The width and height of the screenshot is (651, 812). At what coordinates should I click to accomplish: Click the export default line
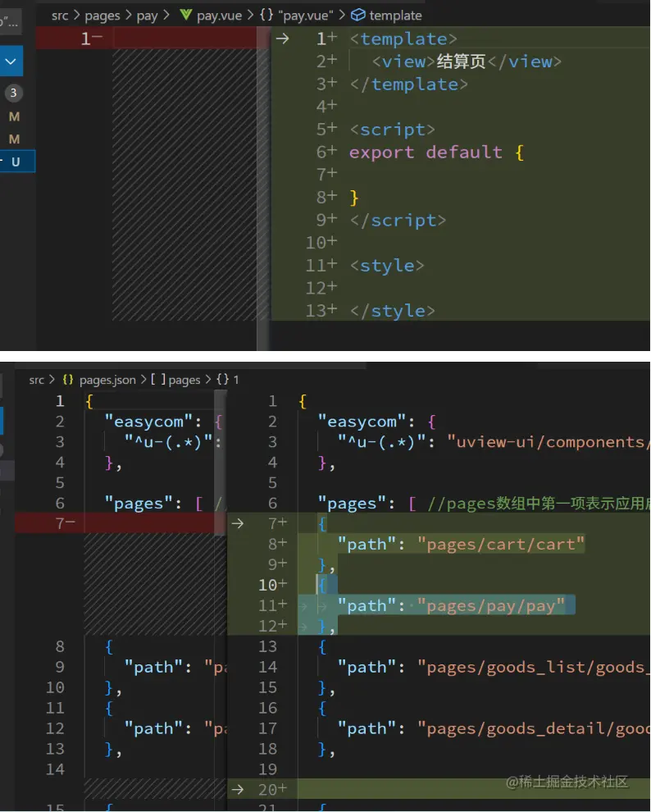437,153
